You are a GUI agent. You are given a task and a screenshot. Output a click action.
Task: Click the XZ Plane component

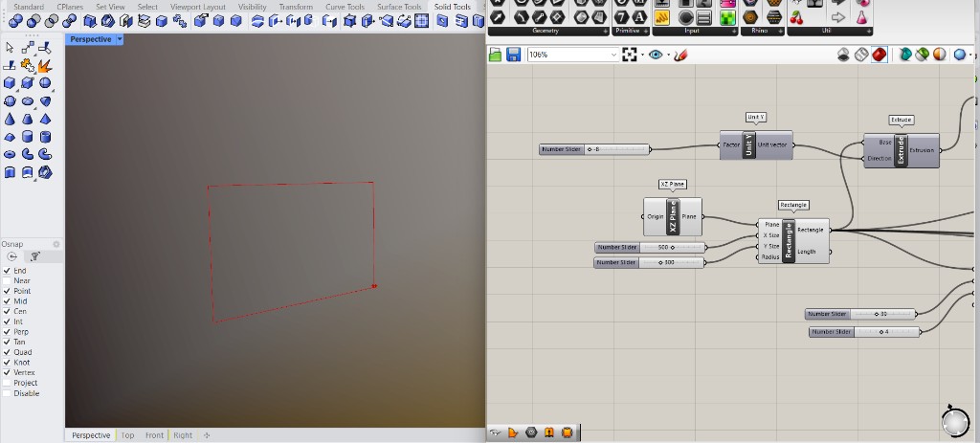(673, 217)
